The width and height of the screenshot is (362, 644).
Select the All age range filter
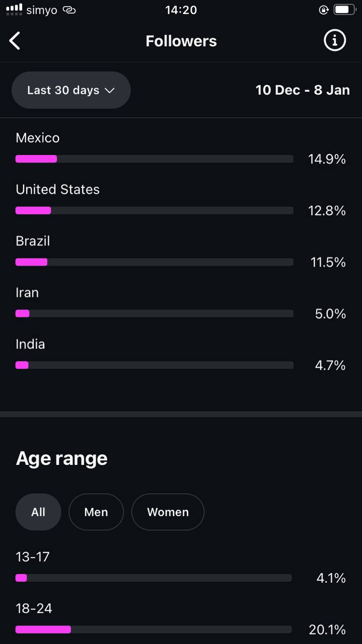(38, 512)
